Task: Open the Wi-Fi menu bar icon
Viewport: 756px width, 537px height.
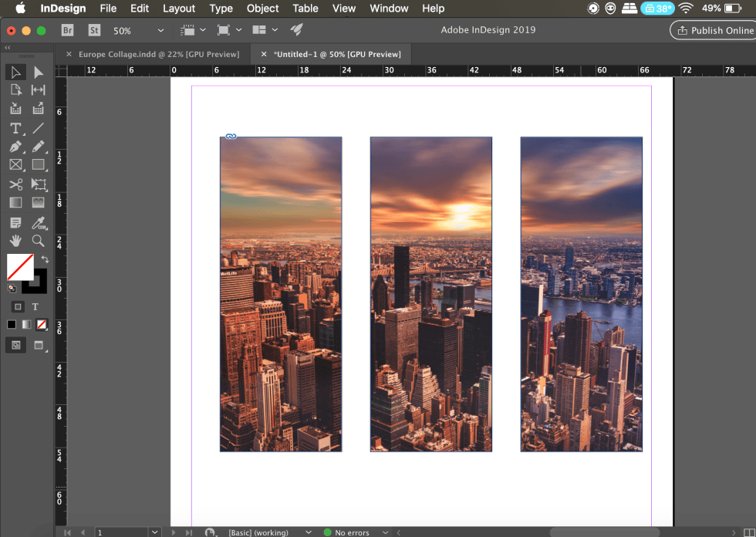Action: tap(686, 8)
